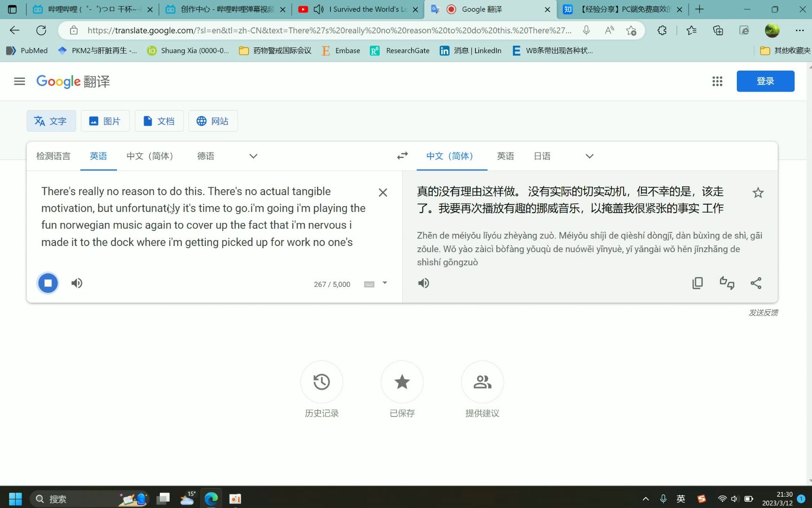Click the browser address bar URL
The width and height of the screenshot is (812, 508).
click(329, 31)
